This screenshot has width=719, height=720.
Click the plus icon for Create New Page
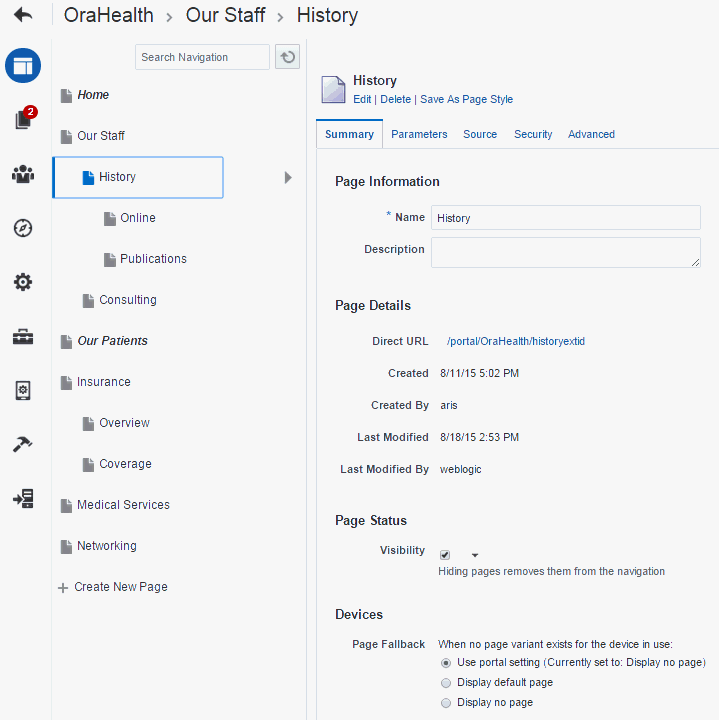pyautogui.click(x=63, y=587)
